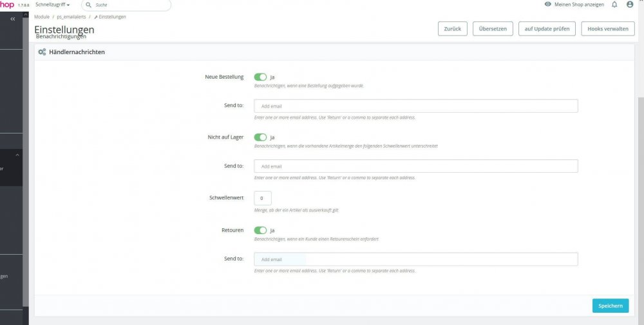This screenshot has height=325, width=644.
Task: Click the search magnifier icon
Action: click(x=88, y=5)
